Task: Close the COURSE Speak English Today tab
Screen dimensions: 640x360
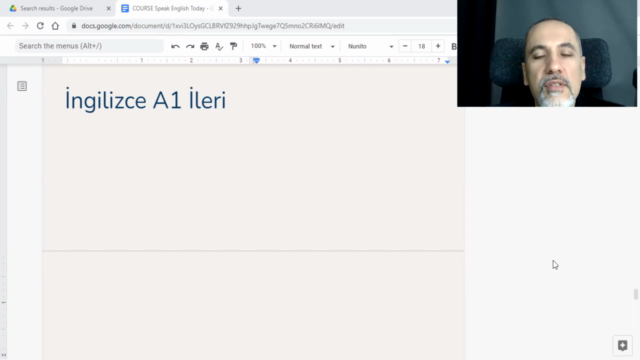Action: (220, 9)
